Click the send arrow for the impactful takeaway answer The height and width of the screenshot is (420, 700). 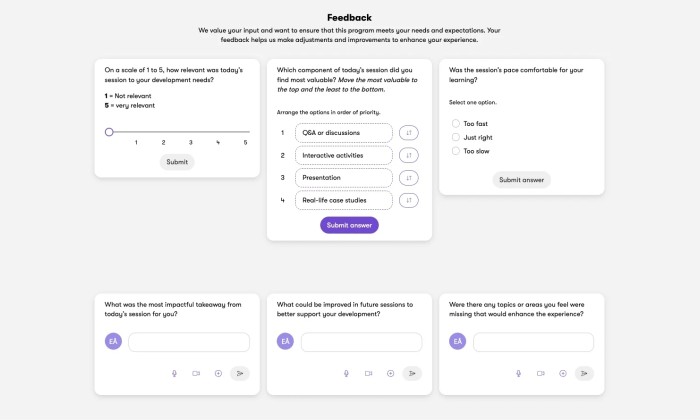239,373
